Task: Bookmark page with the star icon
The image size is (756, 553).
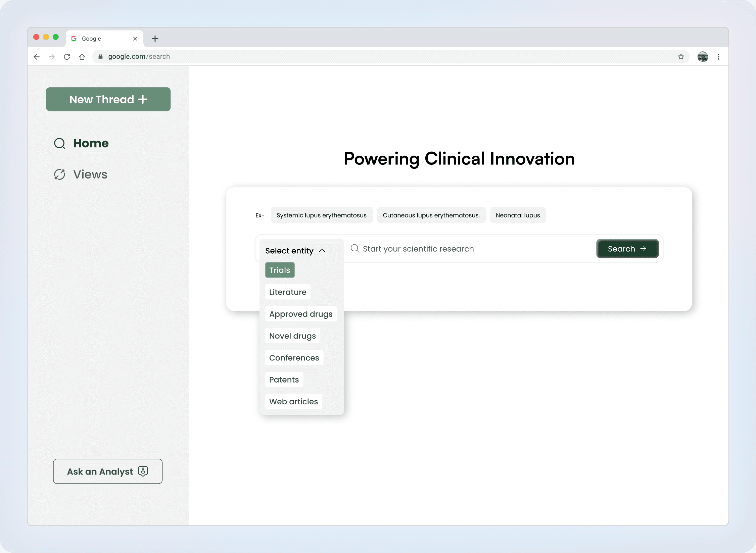Action: [681, 57]
